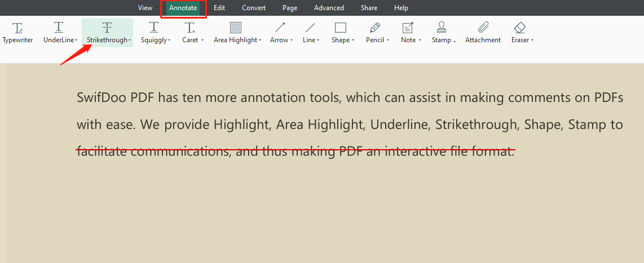644x263 pixels.
Task: Pick the Eraser tool icon
Action: coord(520,28)
